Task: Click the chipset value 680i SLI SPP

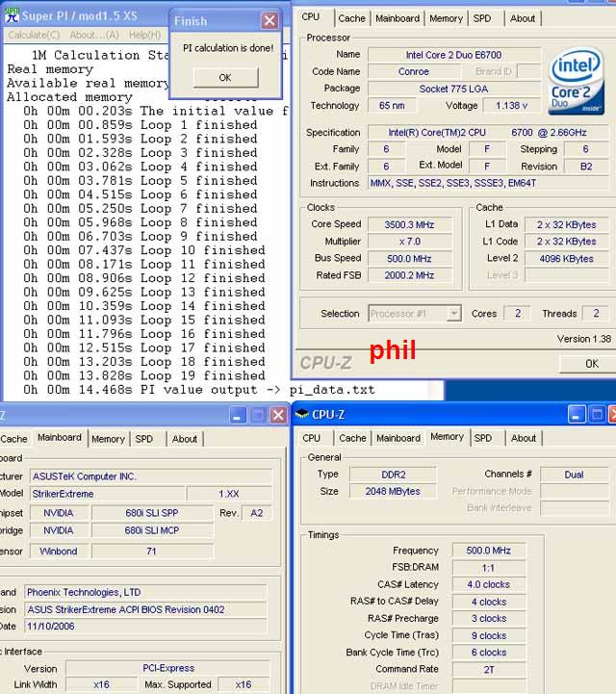Action: point(152,513)
